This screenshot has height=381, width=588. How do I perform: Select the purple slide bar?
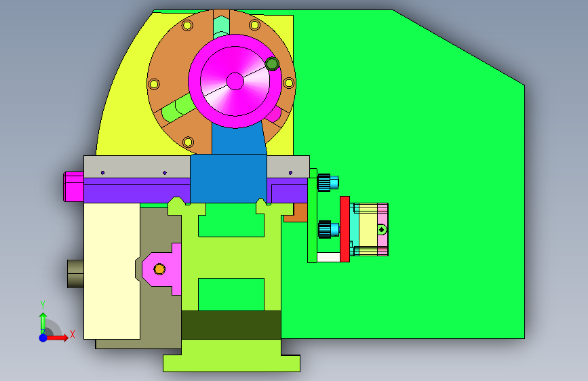tap(137, 190)
